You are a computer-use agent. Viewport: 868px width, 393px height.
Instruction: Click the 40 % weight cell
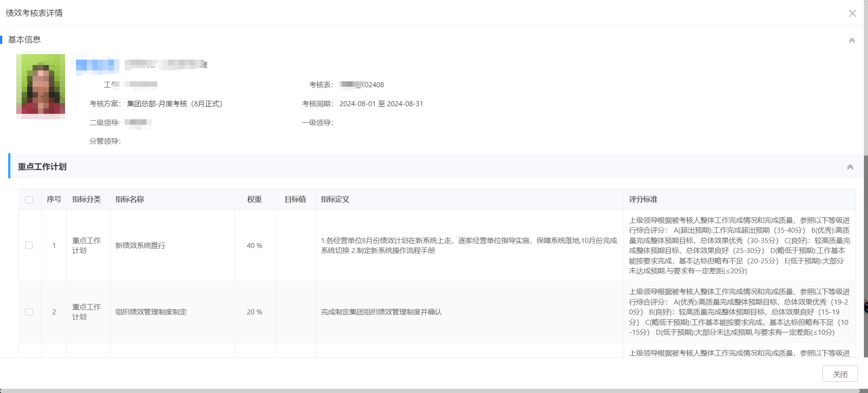(x=254, y=245)
